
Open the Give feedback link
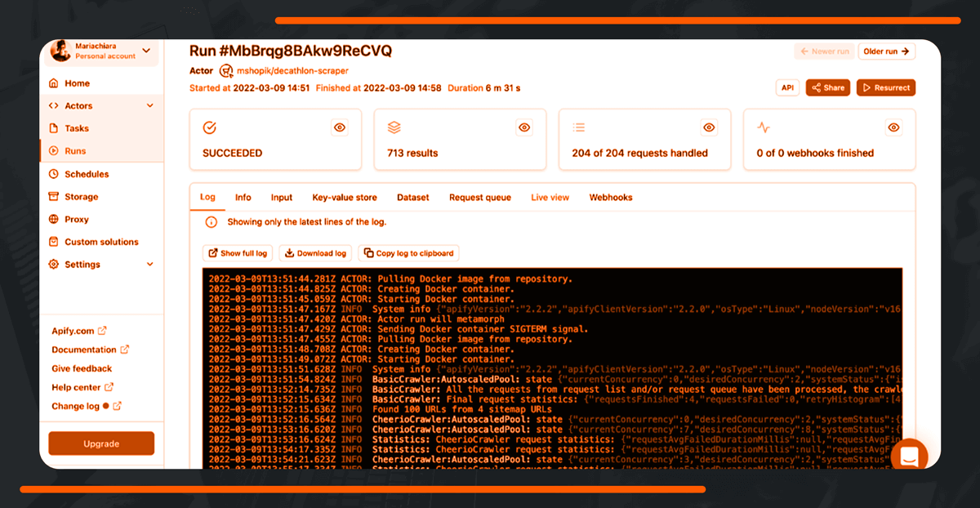pos(82,368)
